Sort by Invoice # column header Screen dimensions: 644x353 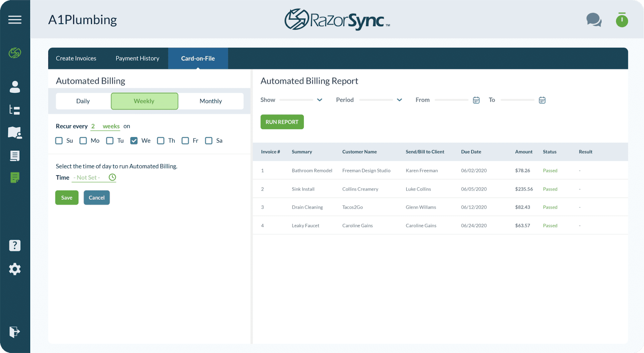(270, 152)
